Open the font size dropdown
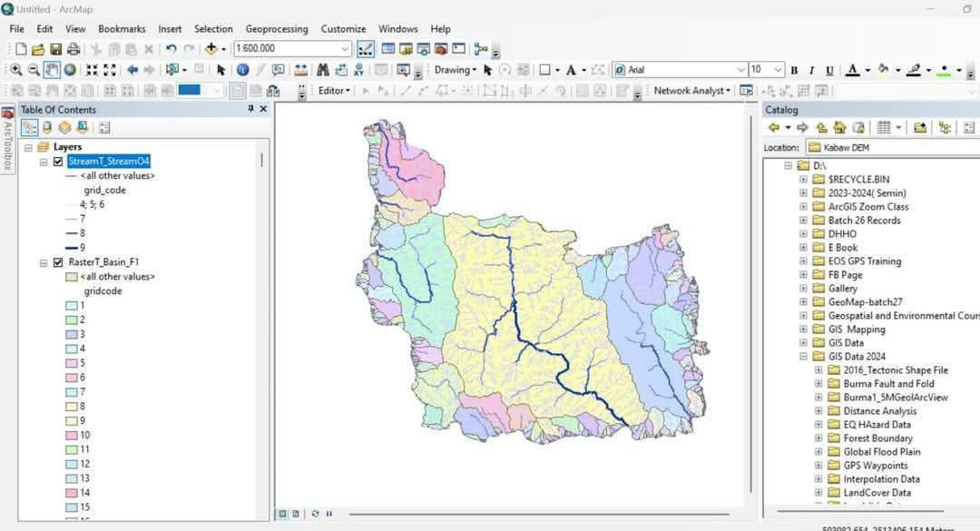980x531 pixels. click(779, 69)
